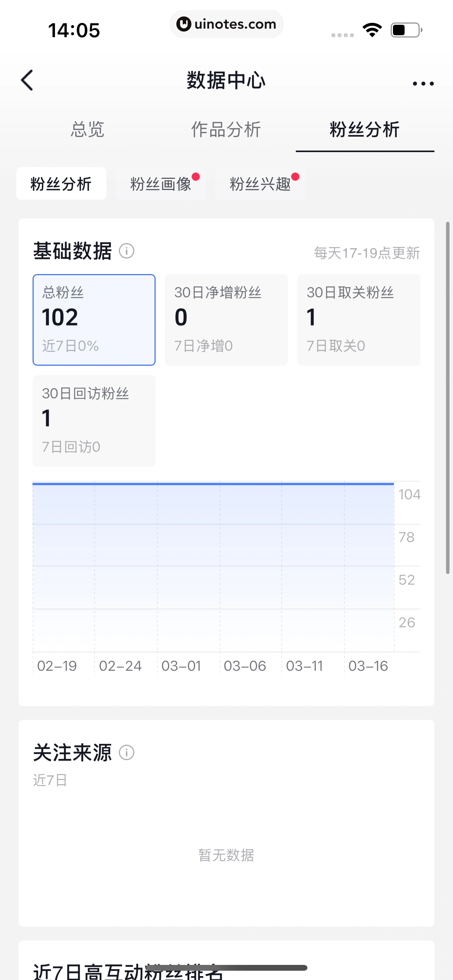Viewport: 453px width, 980px height.
Task: Tap the 02-24 date label on chart
Action: [x=120, y=666]
